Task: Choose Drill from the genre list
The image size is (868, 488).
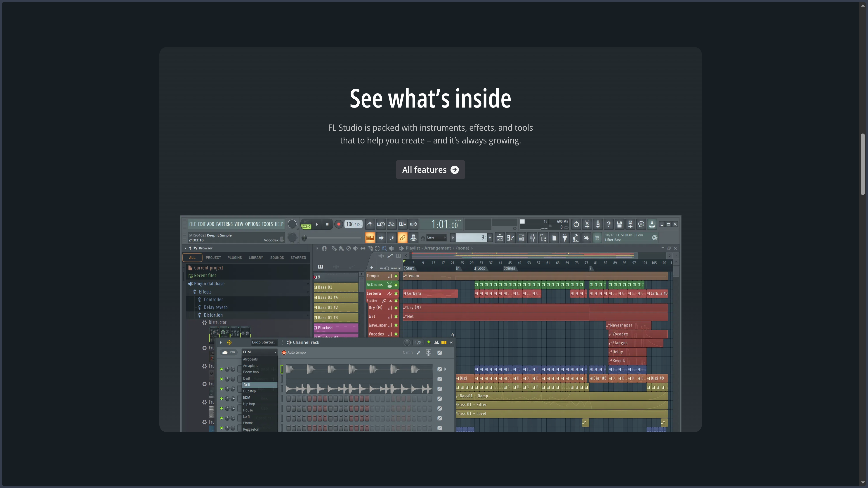Action: point(259,385)
